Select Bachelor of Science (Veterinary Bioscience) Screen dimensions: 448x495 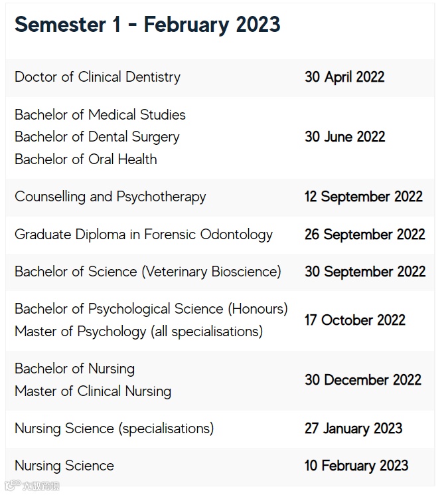pos(147,272)
